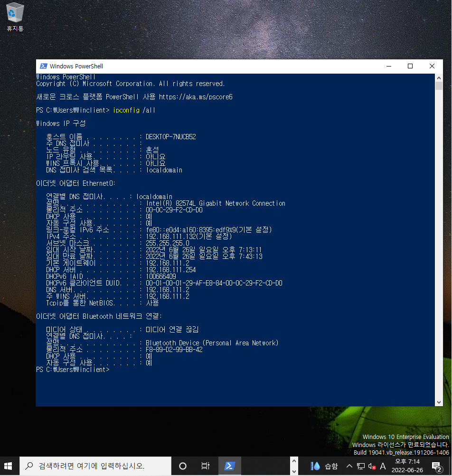Open Action Center showing 2 notifications
This screenshot has width=452, height=476.
coord(436,466)
